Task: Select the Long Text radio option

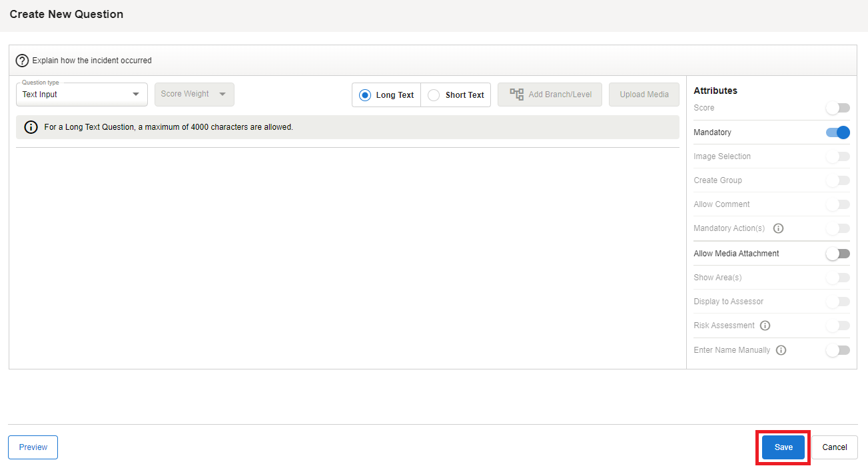Action: [x=365, y=95]
